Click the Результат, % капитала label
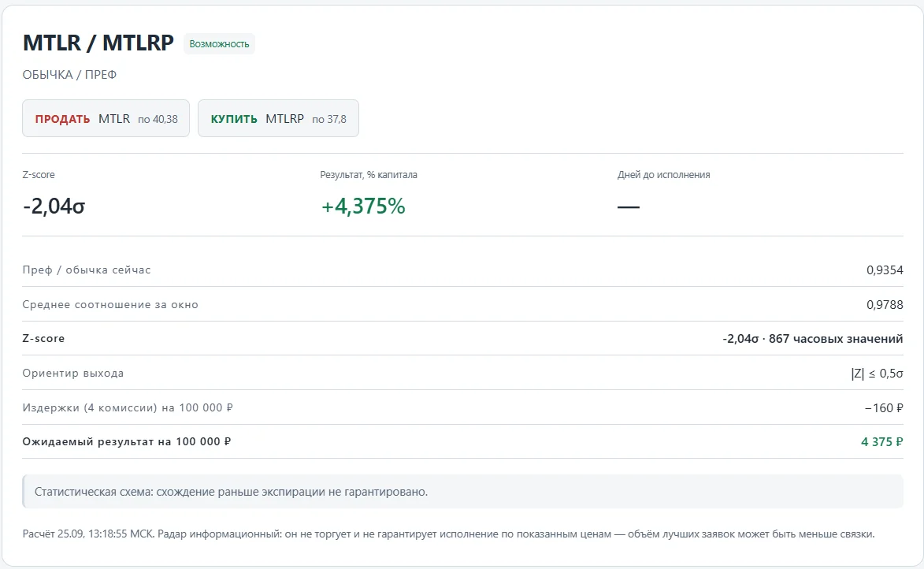The height and width of the screenshot is (569, 924). click(x=369, y=174)
